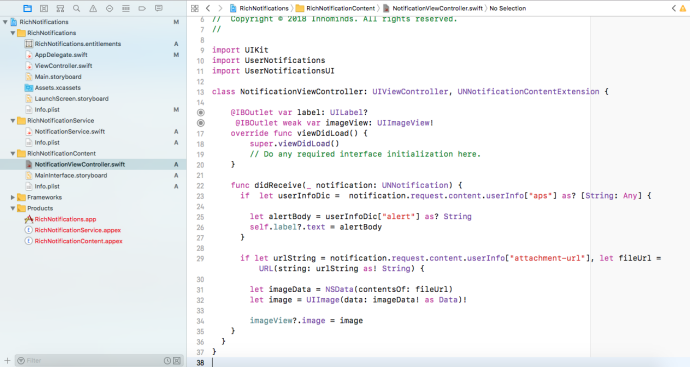Viewport: 690px width, 367px height.
Task: Open NotificationService.swift
Action: tap(70, 132)
